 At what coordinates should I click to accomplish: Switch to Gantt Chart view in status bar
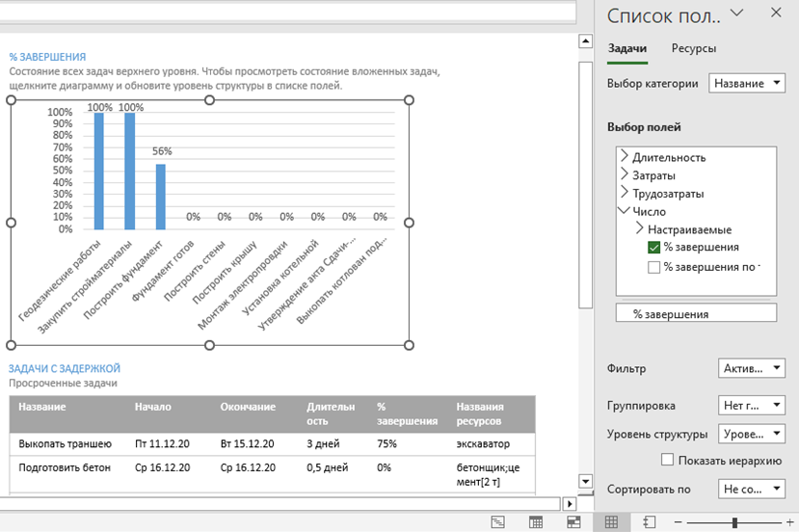(498, 521)
